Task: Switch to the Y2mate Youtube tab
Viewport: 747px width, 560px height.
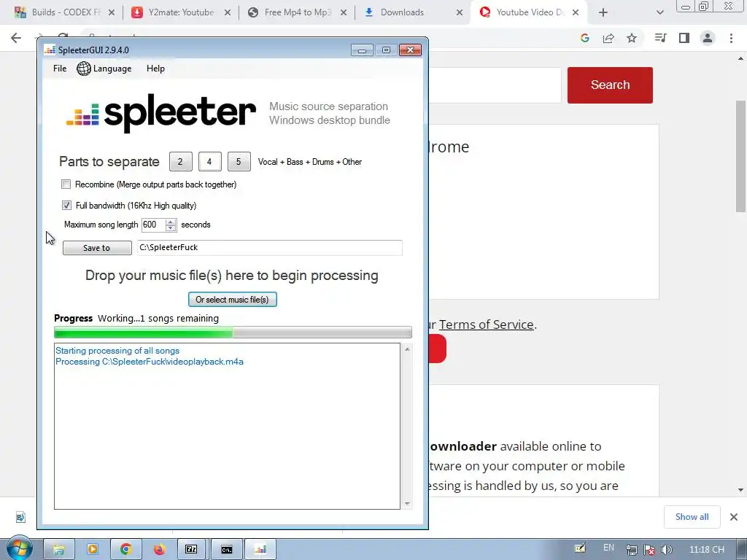Action: pyautogui.click(x=181, y=12)
